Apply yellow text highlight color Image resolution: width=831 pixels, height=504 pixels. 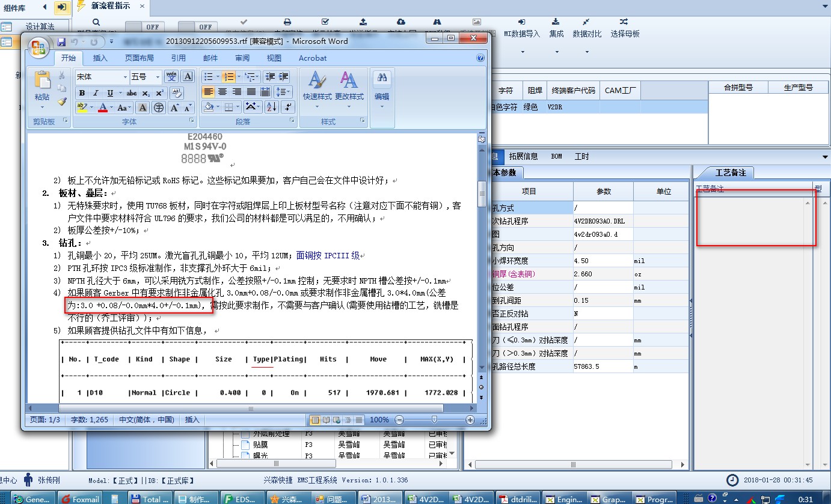pos(81,108)
